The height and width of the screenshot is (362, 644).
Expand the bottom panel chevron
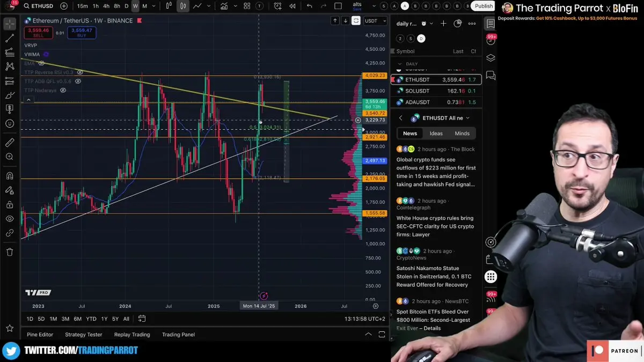368,334
